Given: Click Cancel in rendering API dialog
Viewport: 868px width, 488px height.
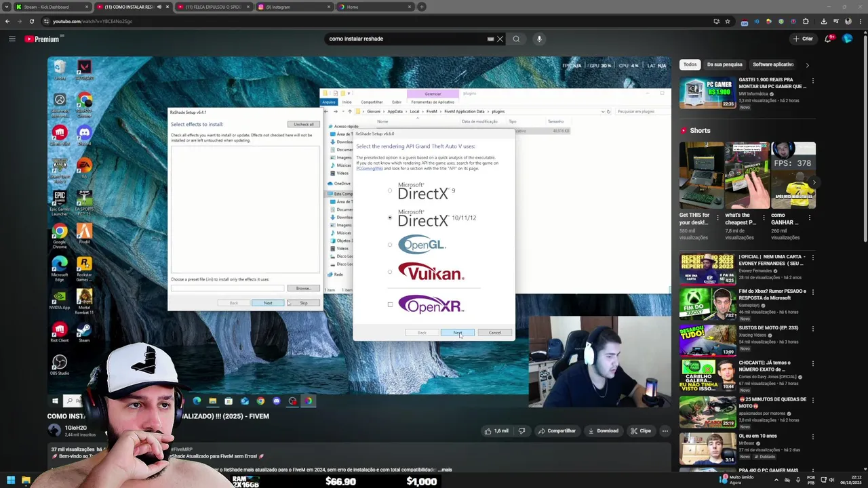Looking at the screenshot, I should (495, 333).
